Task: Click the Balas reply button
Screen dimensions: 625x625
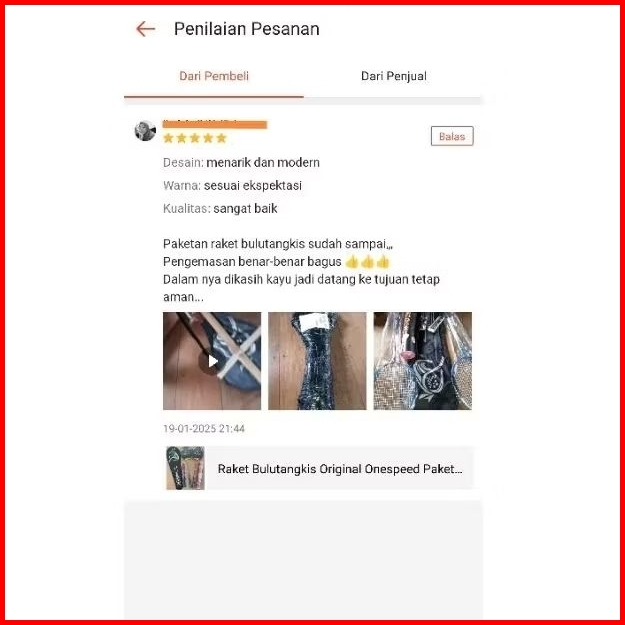Action: point(452,136)
